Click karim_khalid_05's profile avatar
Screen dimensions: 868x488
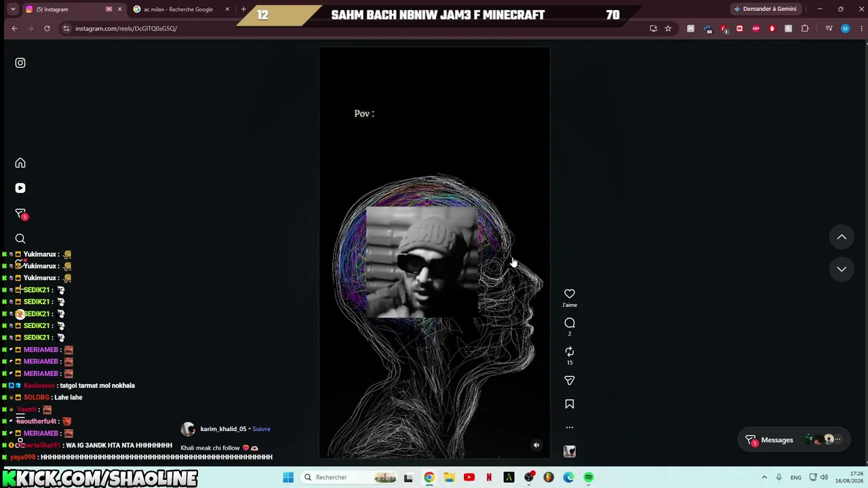coord(188,429)
